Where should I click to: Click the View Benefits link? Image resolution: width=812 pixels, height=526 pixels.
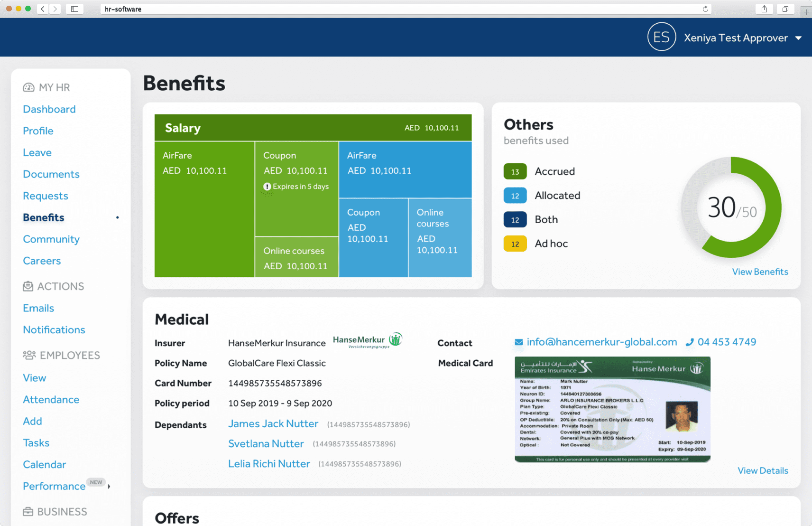[x=760, y=272]
